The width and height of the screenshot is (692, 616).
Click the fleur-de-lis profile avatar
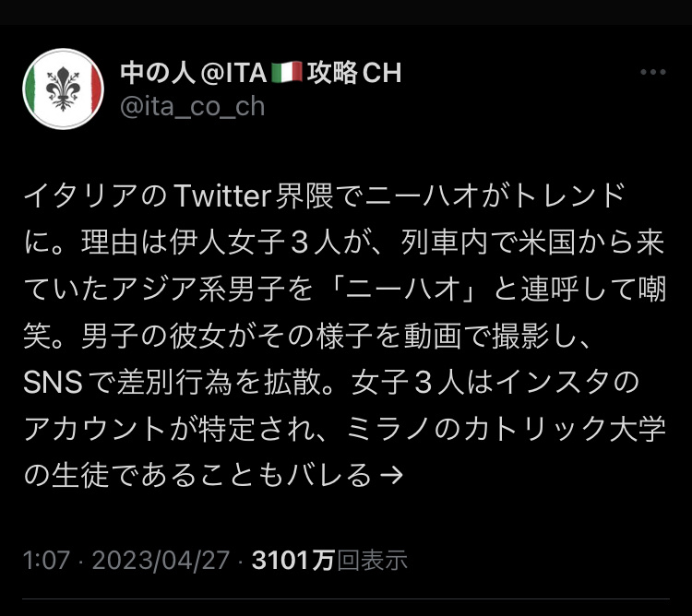click(63, 89)
